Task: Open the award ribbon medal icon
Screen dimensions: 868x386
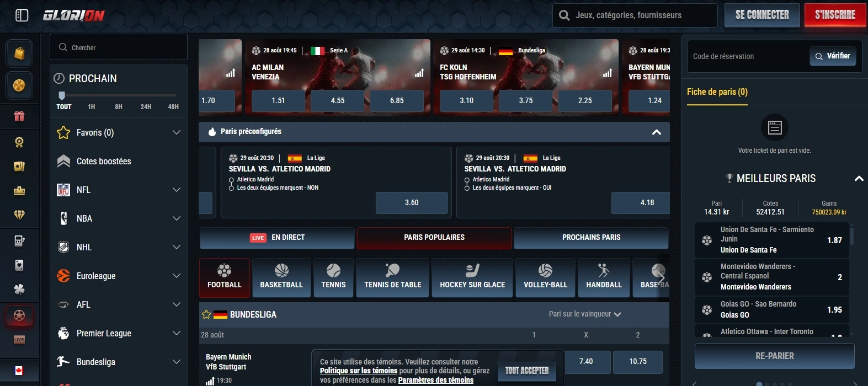Action: coord(19,142)
